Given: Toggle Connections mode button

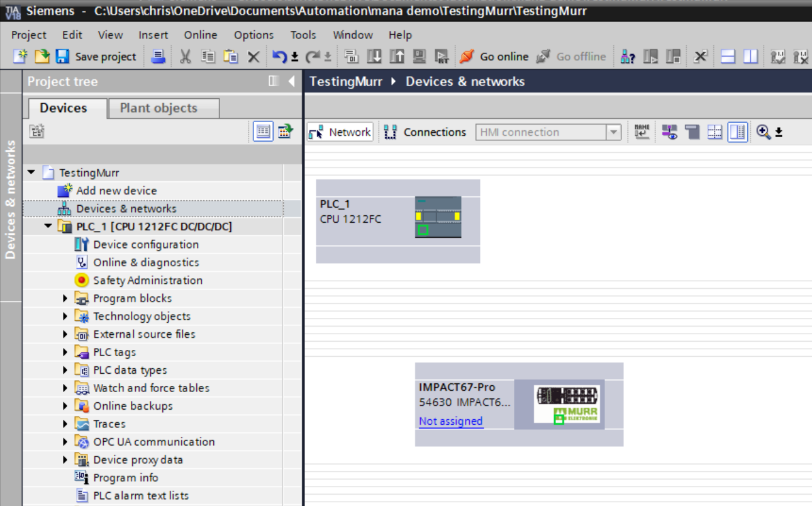Looking at the screenshot, I should (425, 132).
